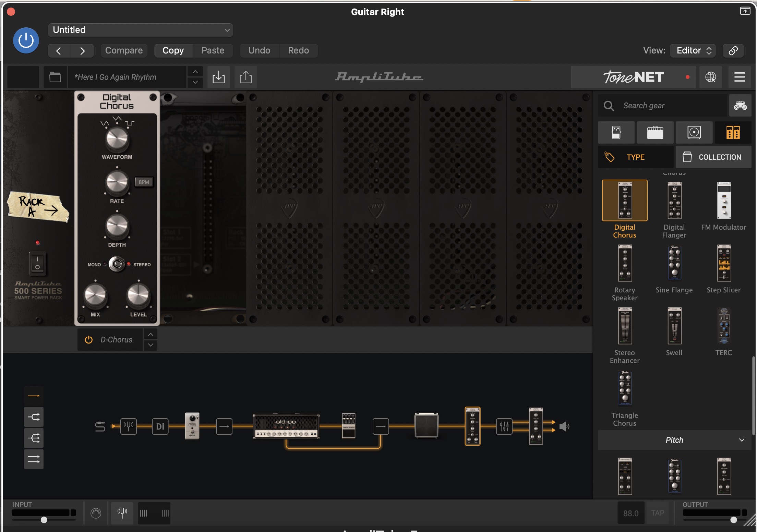
Task: Click the WAVEFORM knob on Digital Chorus
Action: pyautogui.click(x=117, y=139)
